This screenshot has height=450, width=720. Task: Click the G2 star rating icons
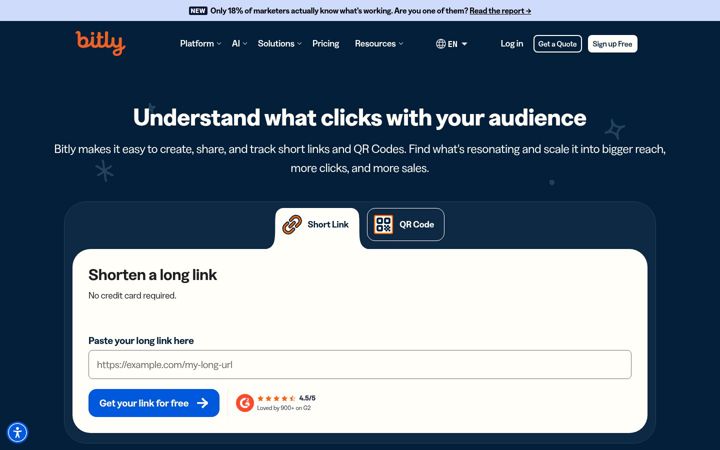276,398
